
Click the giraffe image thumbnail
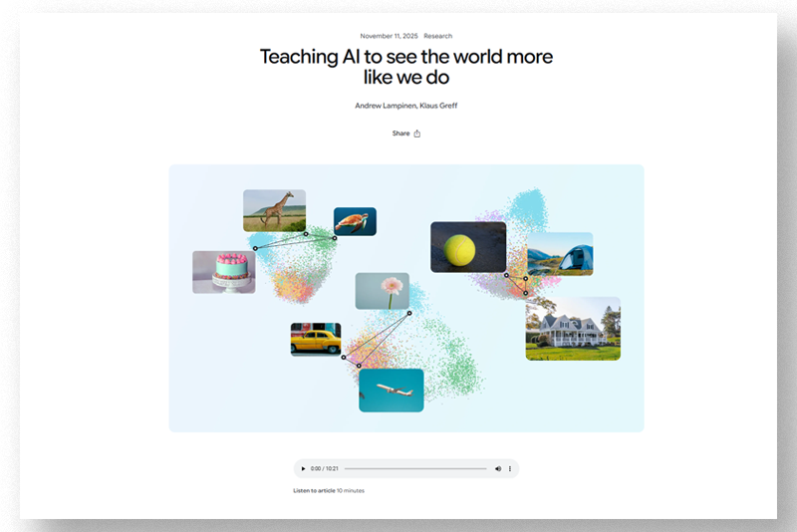[274, 210]
